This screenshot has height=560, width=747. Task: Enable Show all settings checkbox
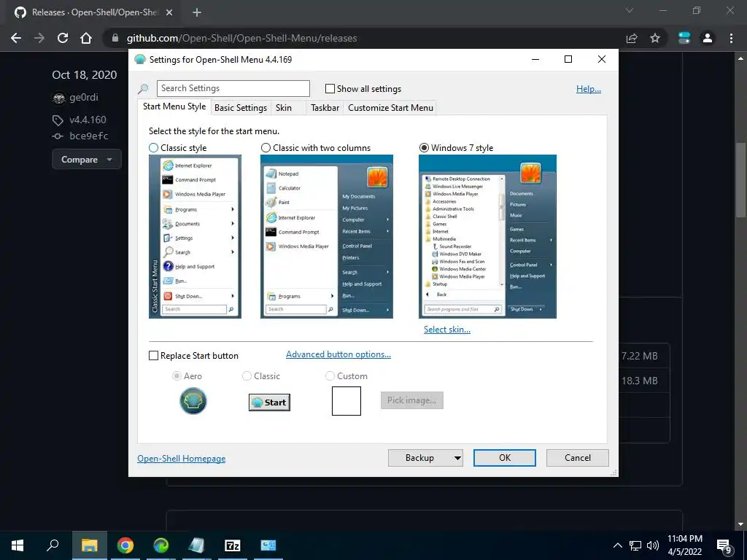click(x=330, y=88)
